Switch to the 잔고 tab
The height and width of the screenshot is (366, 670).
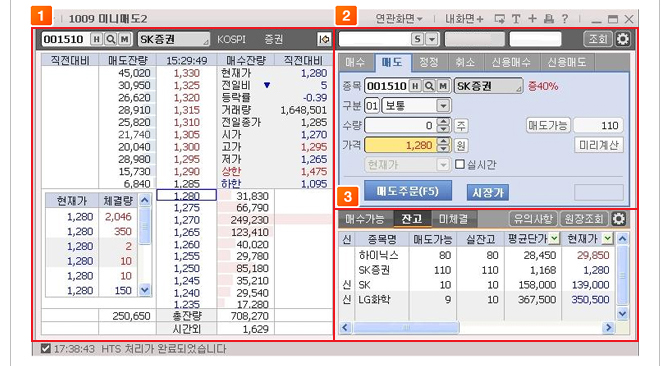411,219
